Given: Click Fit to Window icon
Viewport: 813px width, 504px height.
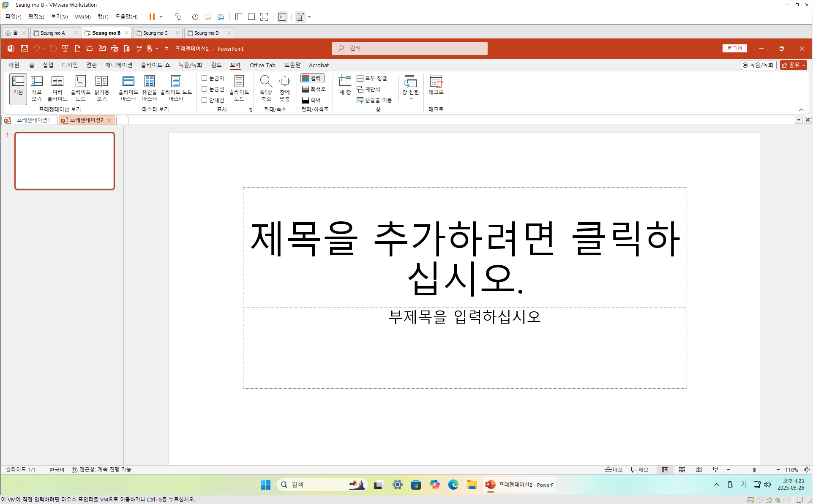Looking at the screenshot, I should 284,82.
